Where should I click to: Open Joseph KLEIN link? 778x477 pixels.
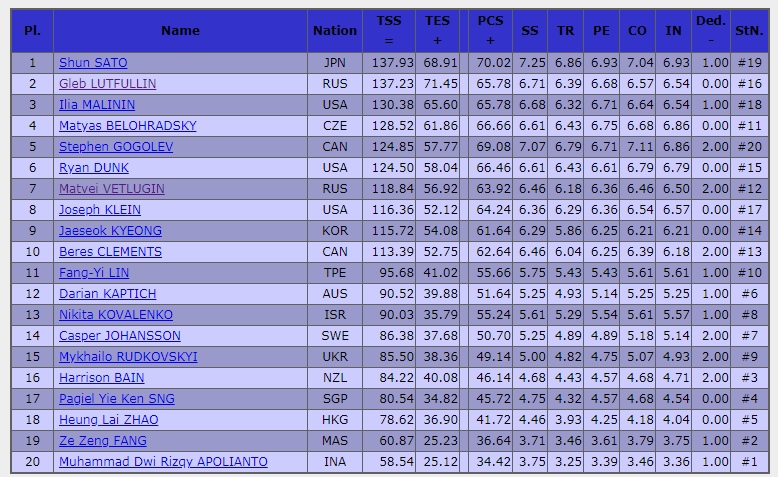[100, 210]
